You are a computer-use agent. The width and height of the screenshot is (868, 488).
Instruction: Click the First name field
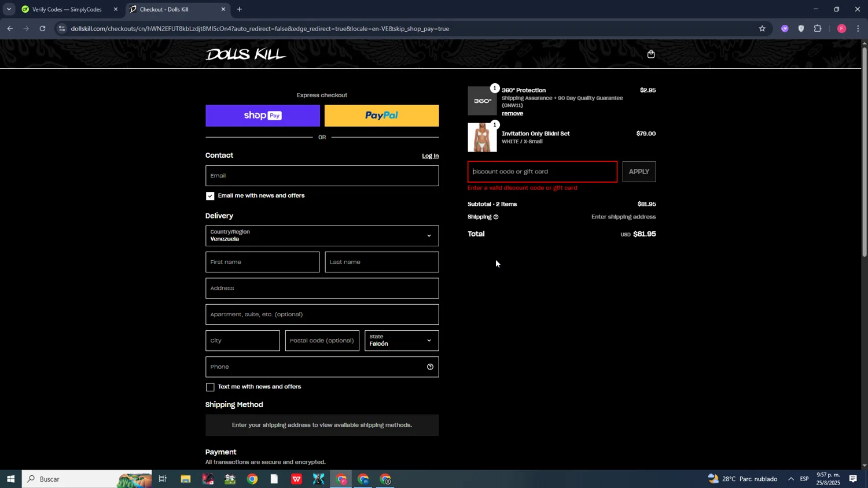(x=262, y=262)
